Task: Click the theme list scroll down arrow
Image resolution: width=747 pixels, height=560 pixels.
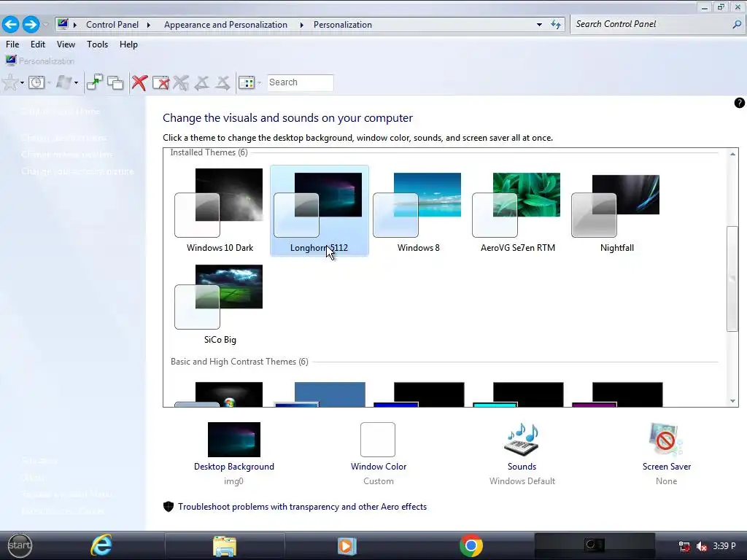Action: (x=732, y=401)
